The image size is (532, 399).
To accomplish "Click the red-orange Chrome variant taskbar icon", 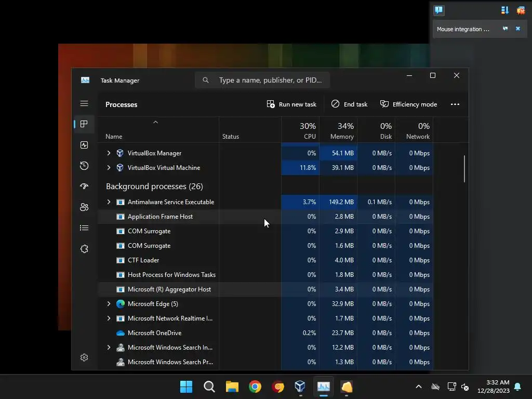I will point(277,387).
